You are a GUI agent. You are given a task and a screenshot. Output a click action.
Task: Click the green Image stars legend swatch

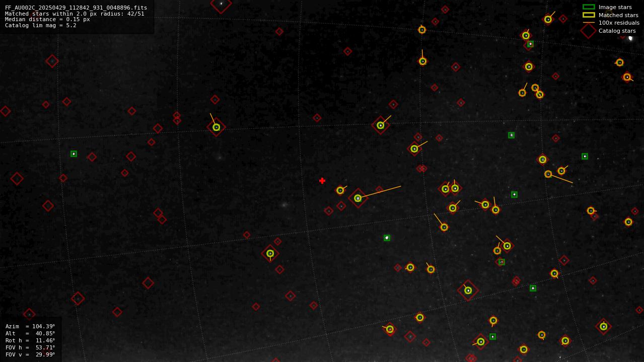[x=589, y=7]
